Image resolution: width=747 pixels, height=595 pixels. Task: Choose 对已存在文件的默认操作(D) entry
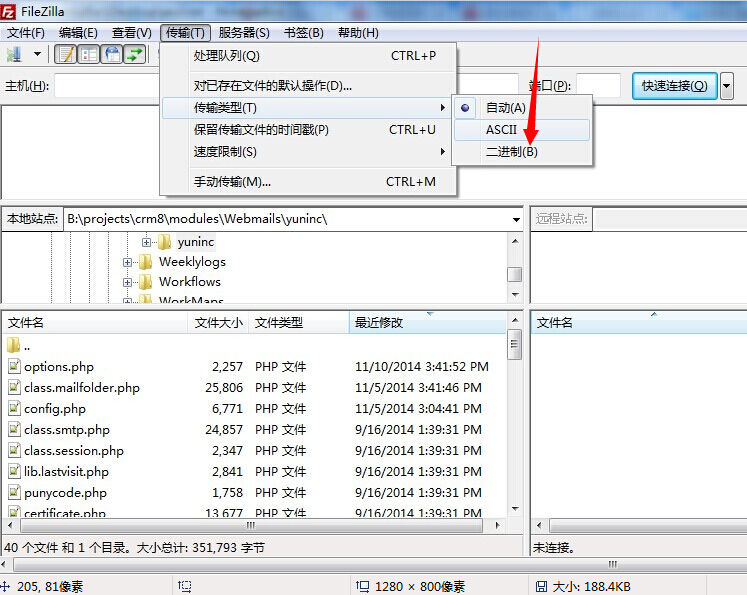[x=308, y=86]
